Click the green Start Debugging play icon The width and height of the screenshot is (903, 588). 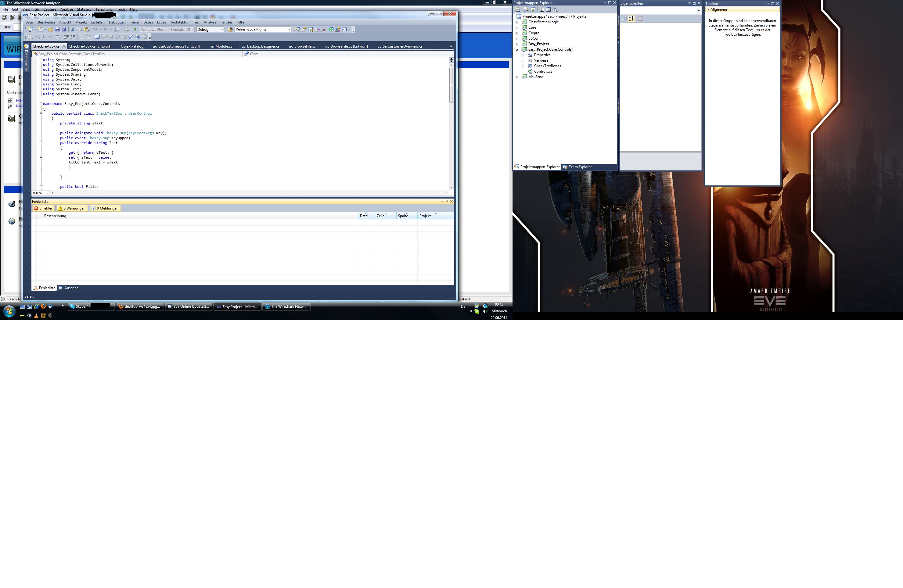coord(135,30)
